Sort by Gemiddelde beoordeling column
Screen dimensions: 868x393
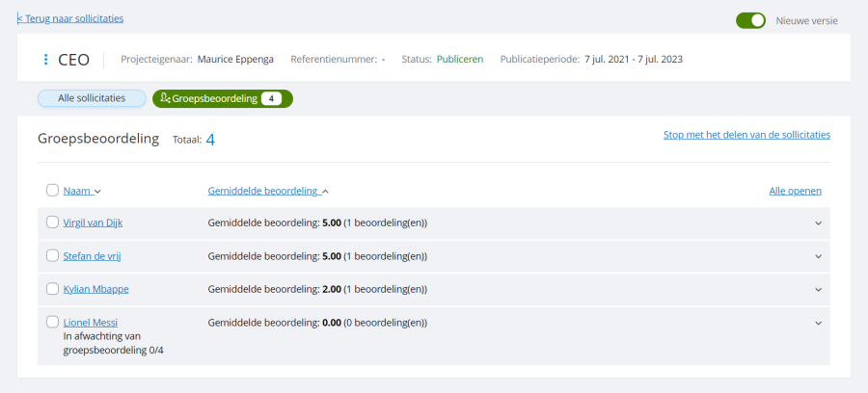pos(268,192)
